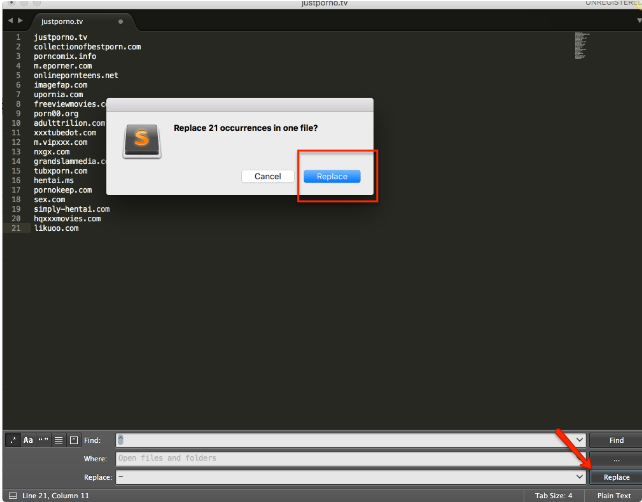Toggle side panel switcher icon in status bar

click(13, 495)
